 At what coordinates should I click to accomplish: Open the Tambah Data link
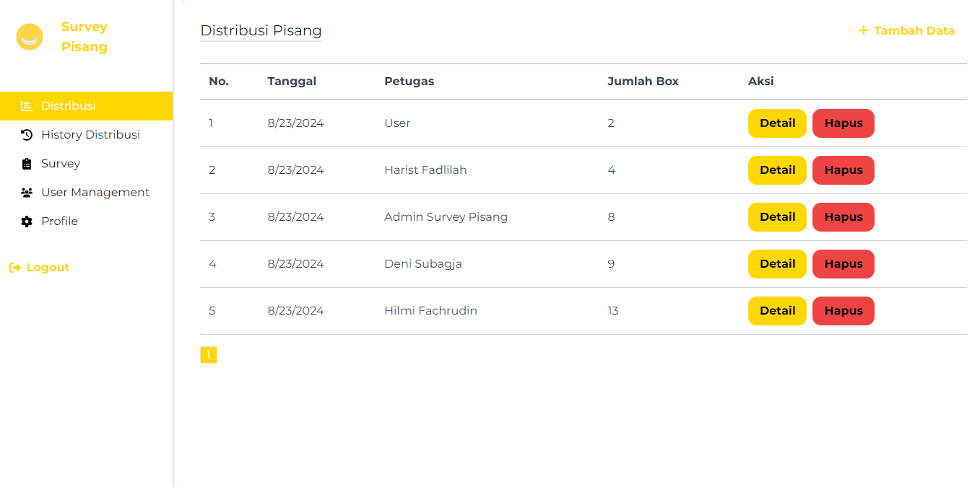(913, 30)
